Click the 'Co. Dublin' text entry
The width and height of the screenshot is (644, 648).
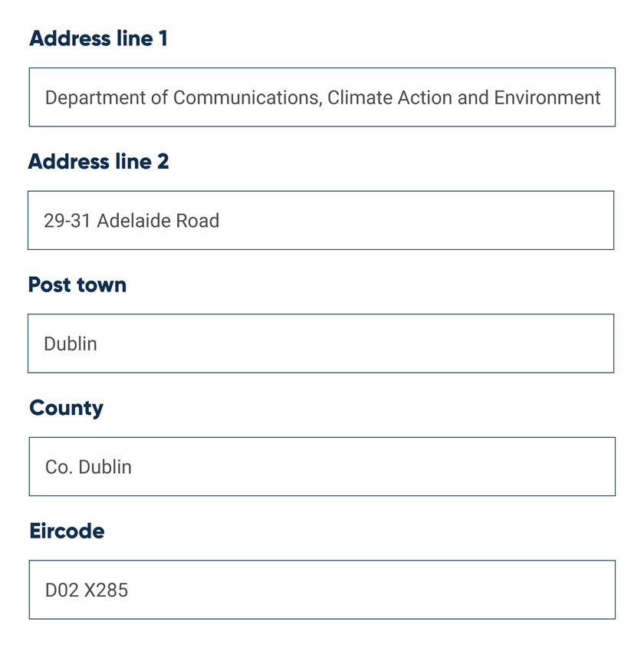(x=87, y=466)
